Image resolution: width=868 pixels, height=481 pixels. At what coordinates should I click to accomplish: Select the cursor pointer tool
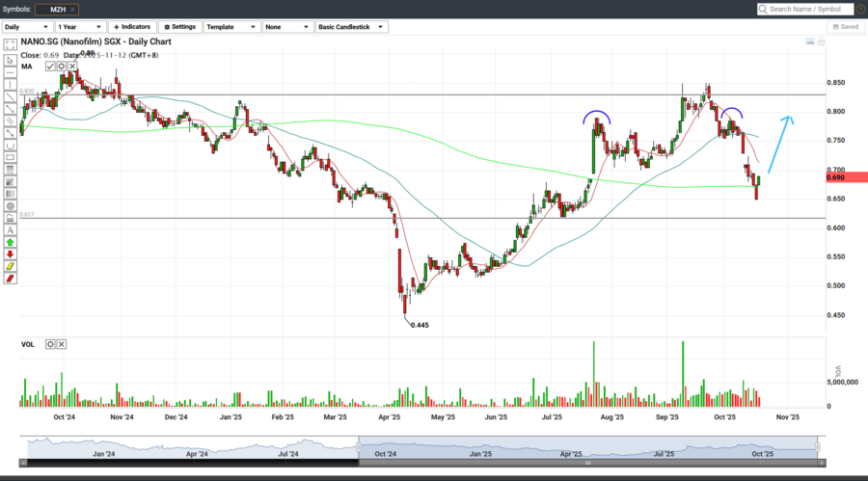pos(10,60)
